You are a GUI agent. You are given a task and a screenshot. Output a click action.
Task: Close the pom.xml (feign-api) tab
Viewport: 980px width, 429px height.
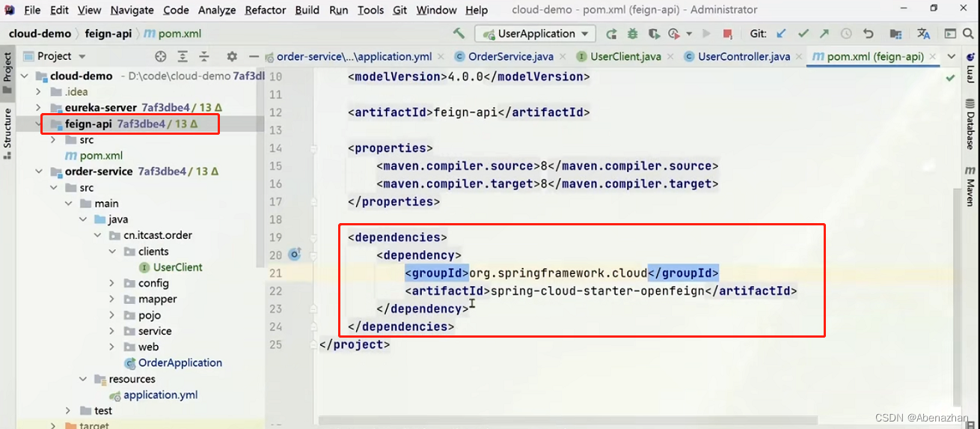tap(932, 57)
